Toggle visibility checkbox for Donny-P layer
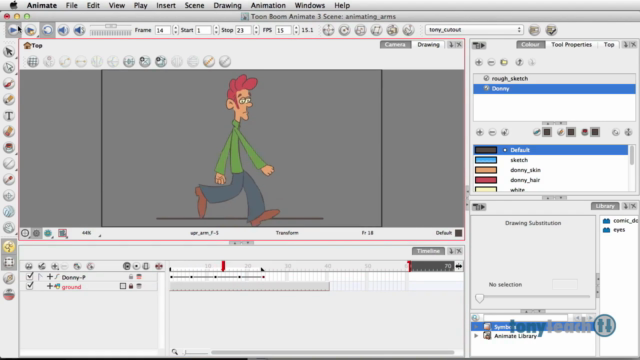The image size is (640, 360). tap(29, 276)
